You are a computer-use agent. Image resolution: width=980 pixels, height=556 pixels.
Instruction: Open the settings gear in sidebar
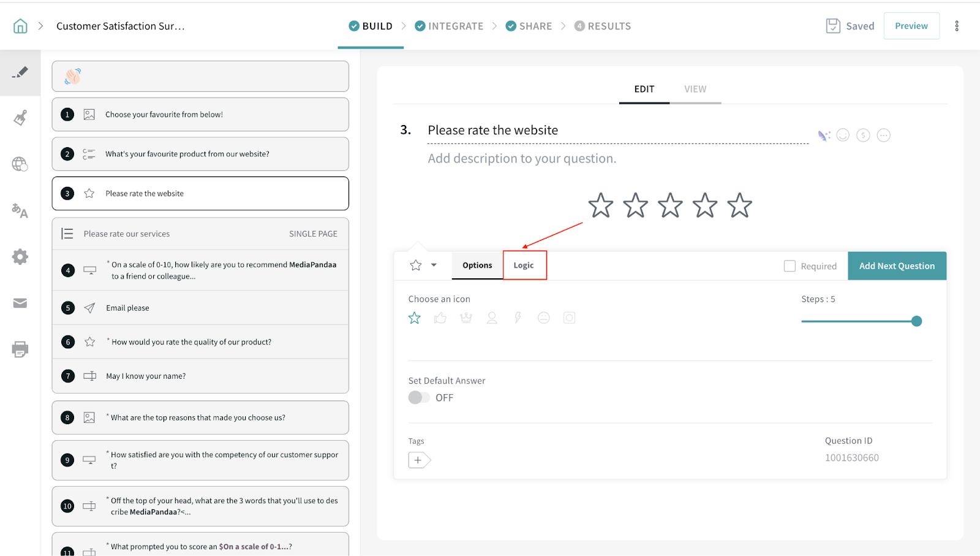point(20,257)
